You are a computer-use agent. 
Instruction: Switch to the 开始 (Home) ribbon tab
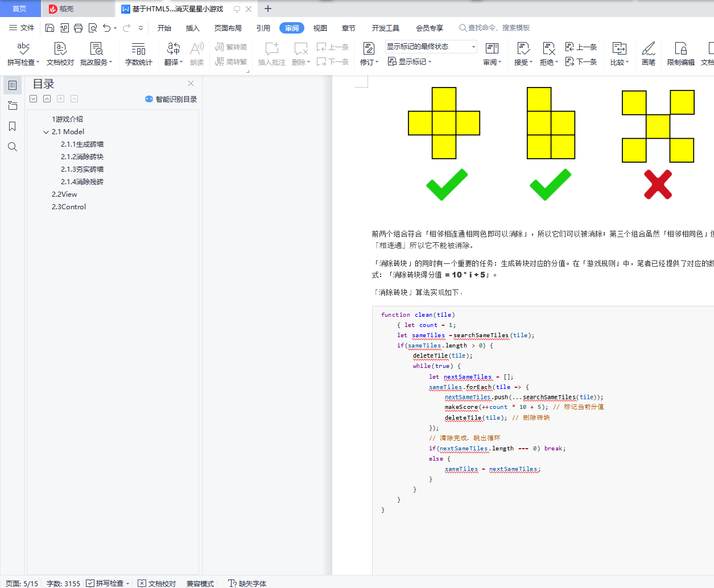click(164, 28)
